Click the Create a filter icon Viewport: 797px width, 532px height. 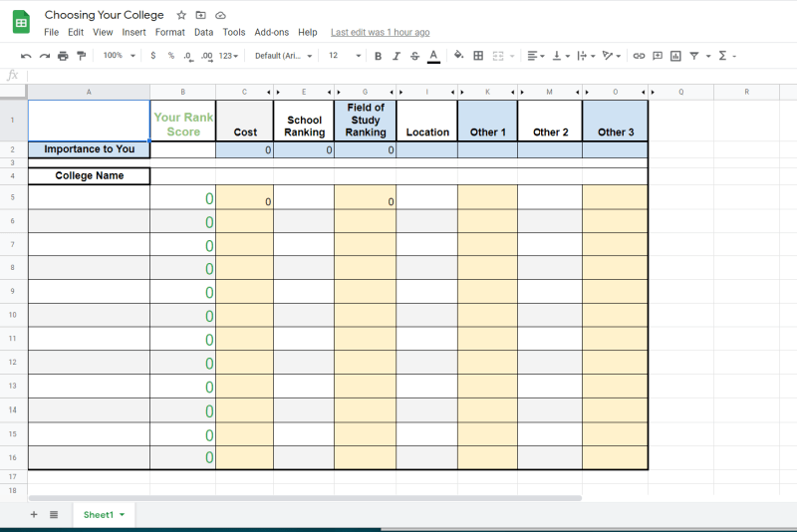click(x=694, y=56)
